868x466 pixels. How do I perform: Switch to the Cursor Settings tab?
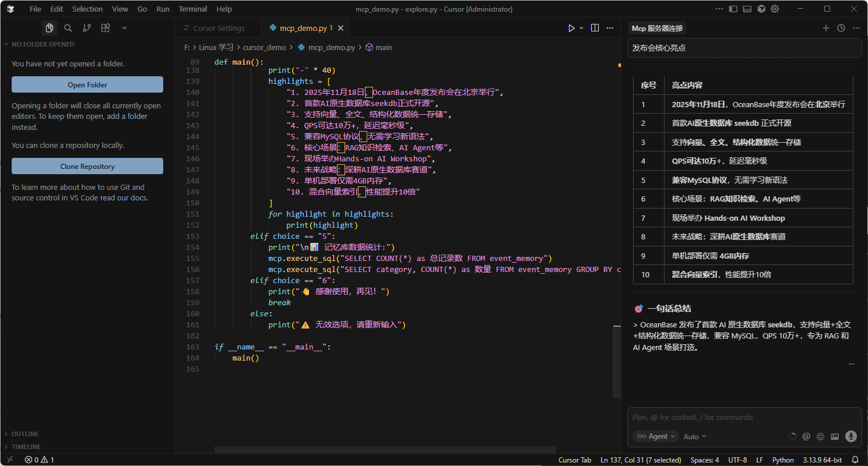click(x=219, y=28)
